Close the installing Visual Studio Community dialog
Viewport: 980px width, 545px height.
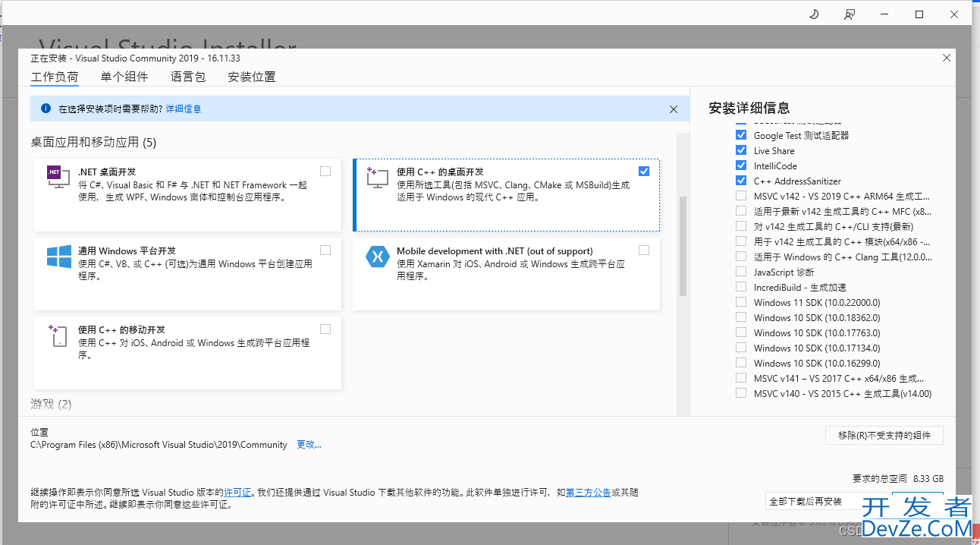coord(946,58)
